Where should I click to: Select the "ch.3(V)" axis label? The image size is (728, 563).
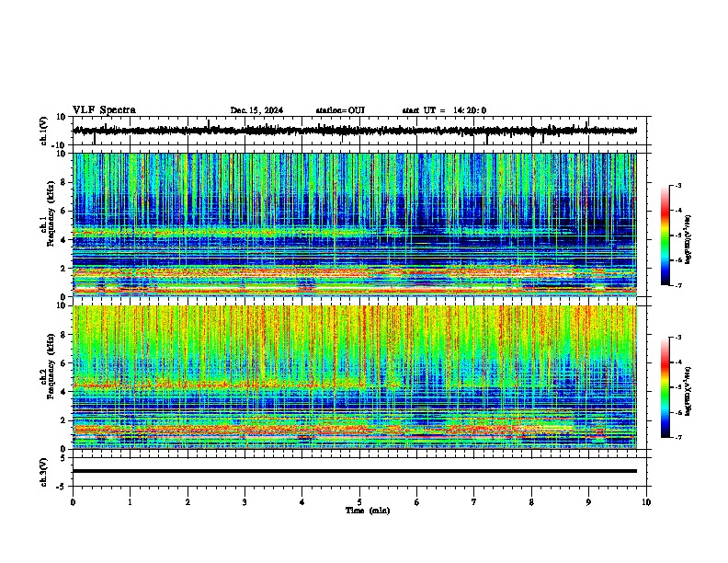[x=44, y=472]
